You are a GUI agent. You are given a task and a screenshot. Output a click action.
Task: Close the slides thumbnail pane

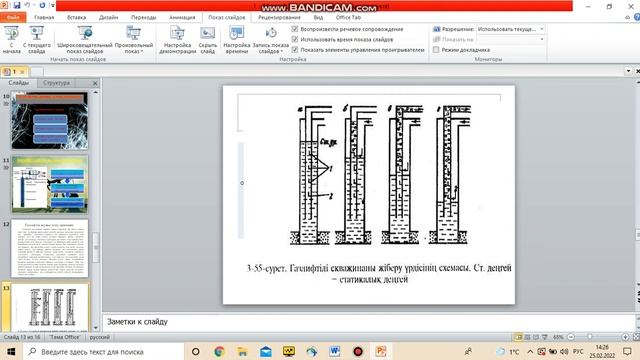pos(95,83)
